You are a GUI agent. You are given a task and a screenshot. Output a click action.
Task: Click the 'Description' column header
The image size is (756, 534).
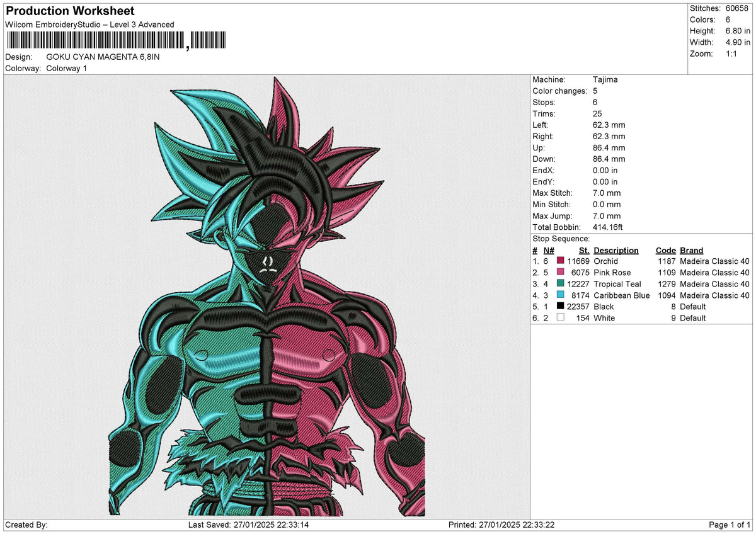click(616, 250)
